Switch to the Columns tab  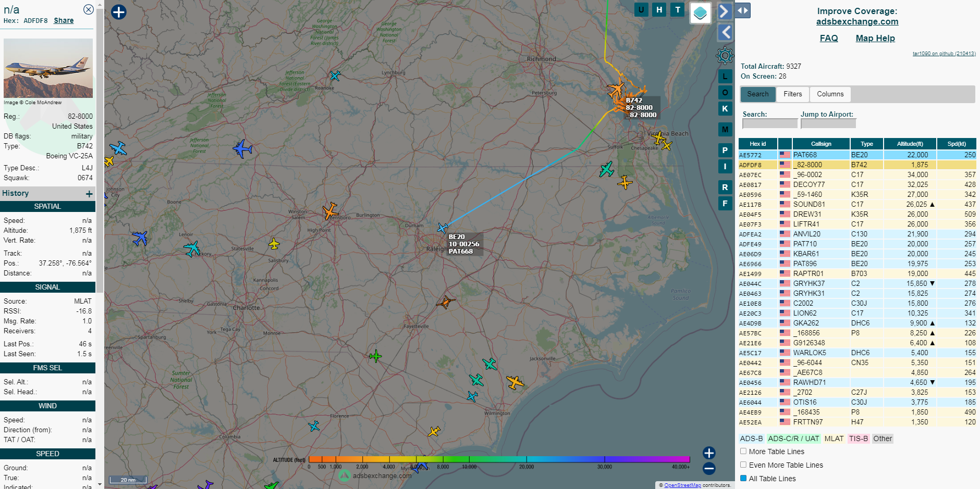(830, 94)
